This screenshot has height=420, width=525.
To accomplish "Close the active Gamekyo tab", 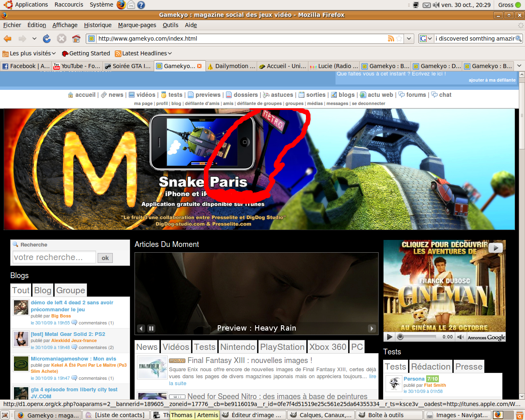I will pos(199,66).
